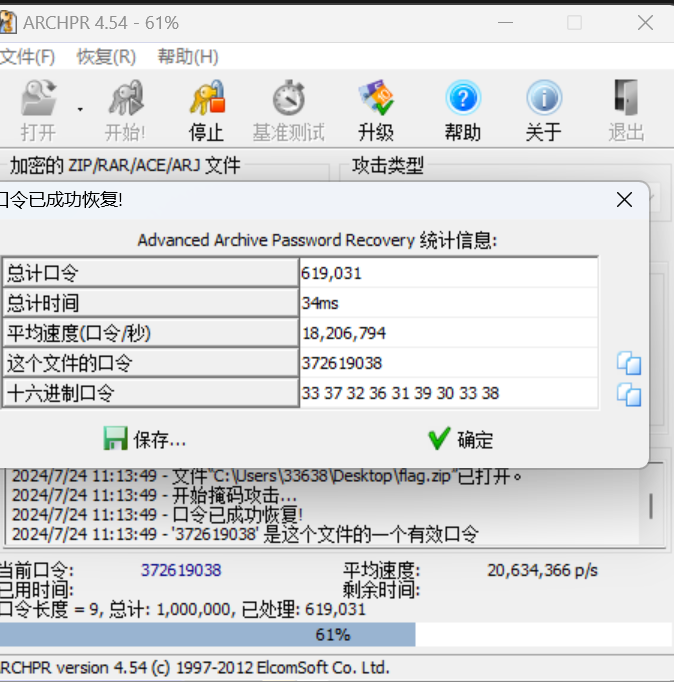The image size is (674, 682).
Task: Click the hex value 33 37 32 36 31 39 30 33 38
Action: 400,393
